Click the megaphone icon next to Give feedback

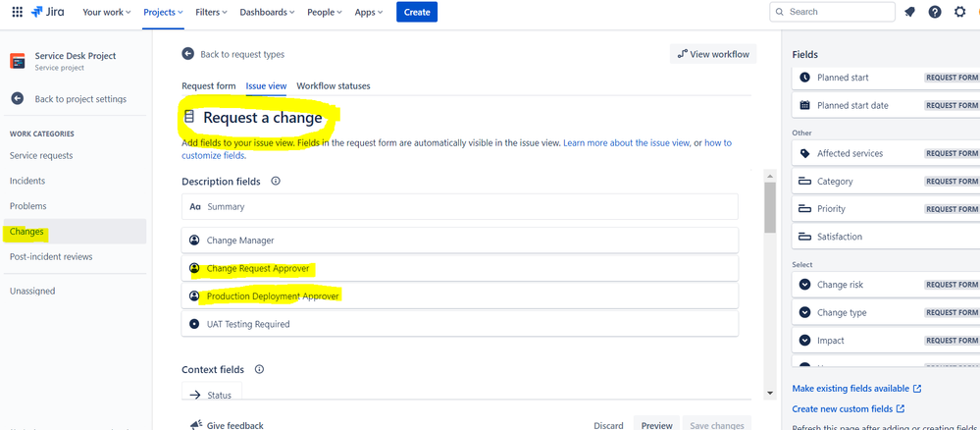195,424
